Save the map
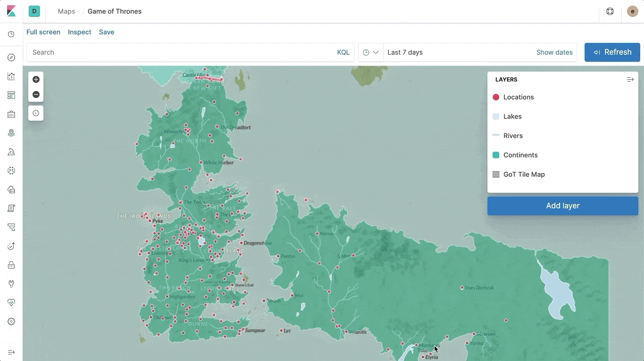This screenshot has height=361, width=644. click(x=107, y=32)
